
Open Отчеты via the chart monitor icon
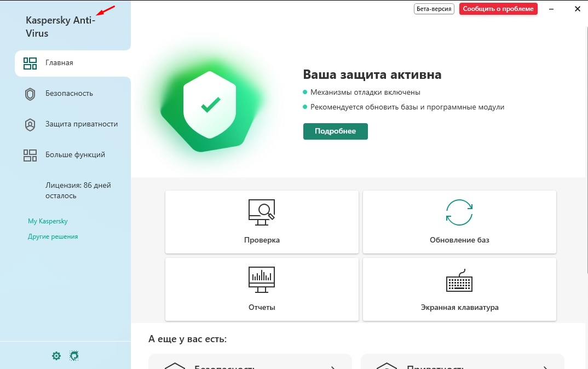point(262,280)
